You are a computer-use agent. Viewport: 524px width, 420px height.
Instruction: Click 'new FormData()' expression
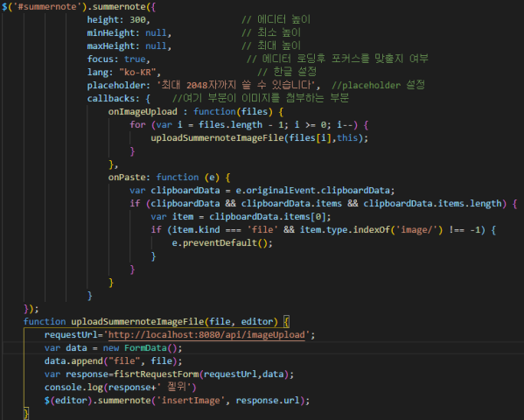point(140,347)
